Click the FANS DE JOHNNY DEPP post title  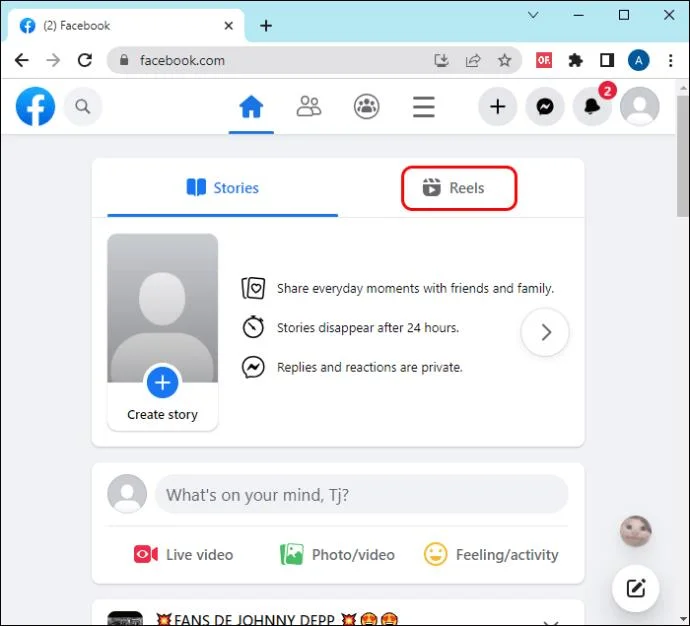[277, 619]
